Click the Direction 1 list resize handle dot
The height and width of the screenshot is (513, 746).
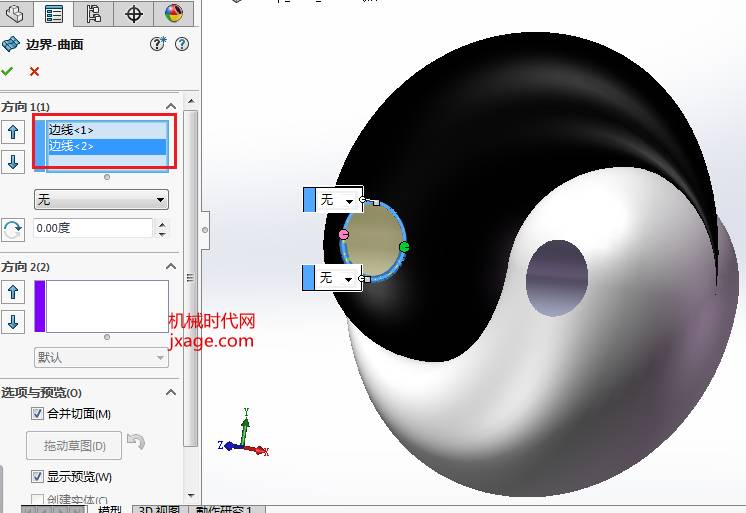(107, 177)
